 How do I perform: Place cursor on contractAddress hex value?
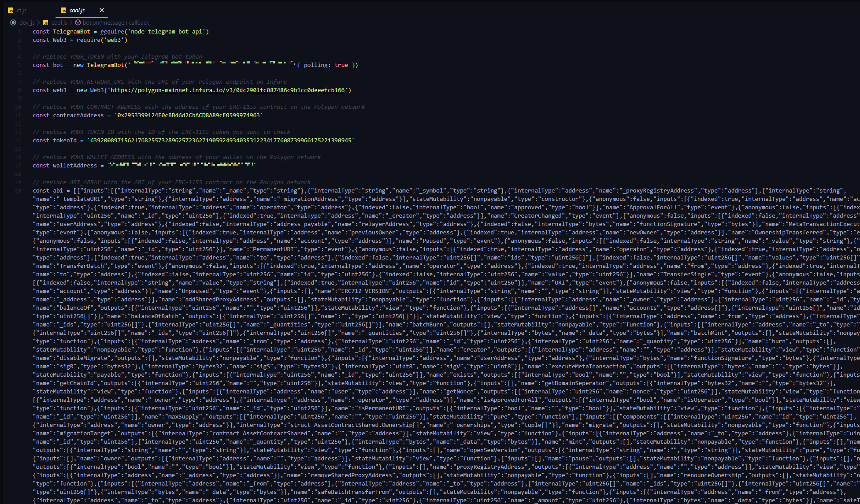click(x=189, y=115)
